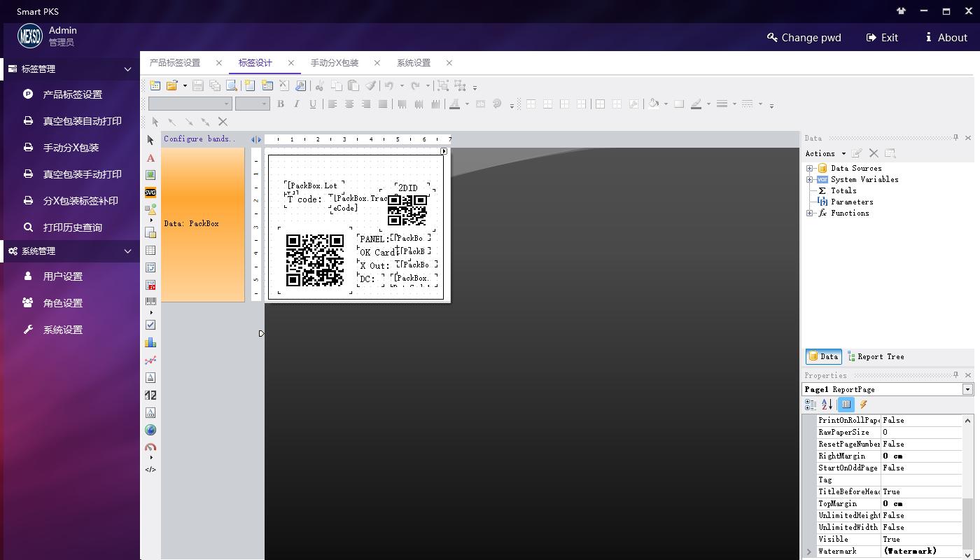Select the Text object tool

click(x=150, y=158)
